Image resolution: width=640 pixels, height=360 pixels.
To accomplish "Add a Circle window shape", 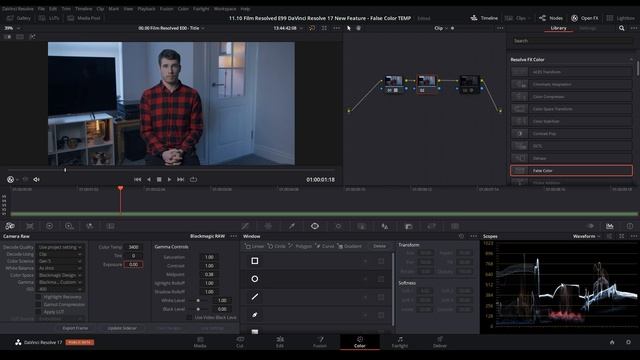I will click(x=255, y=279).
